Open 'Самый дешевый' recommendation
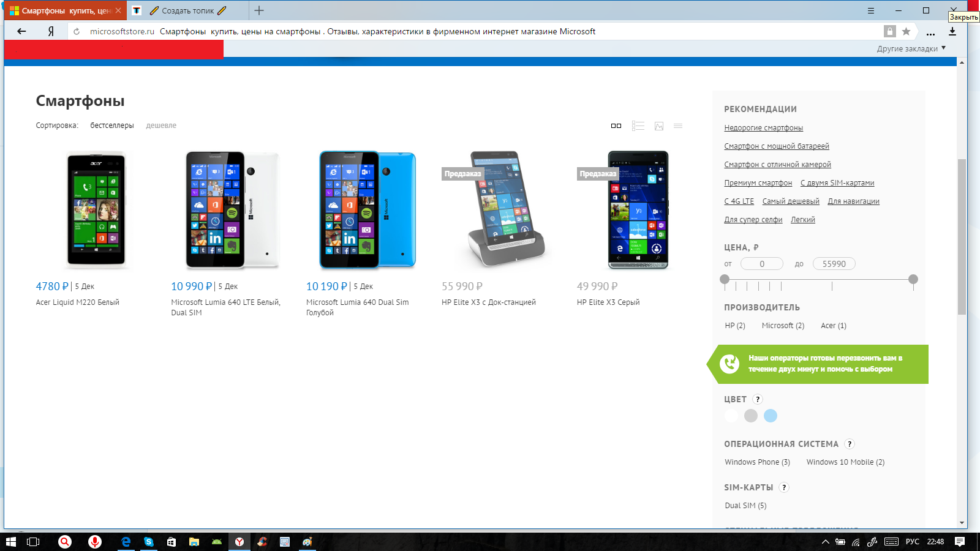 click(791, 201)
